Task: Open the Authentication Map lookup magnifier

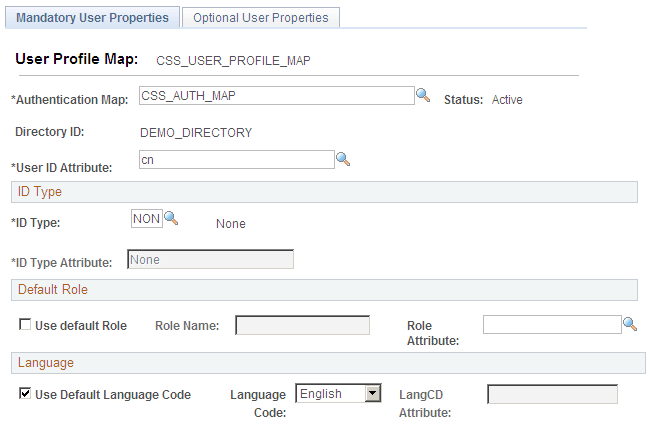Action: [x=423, y=95]
